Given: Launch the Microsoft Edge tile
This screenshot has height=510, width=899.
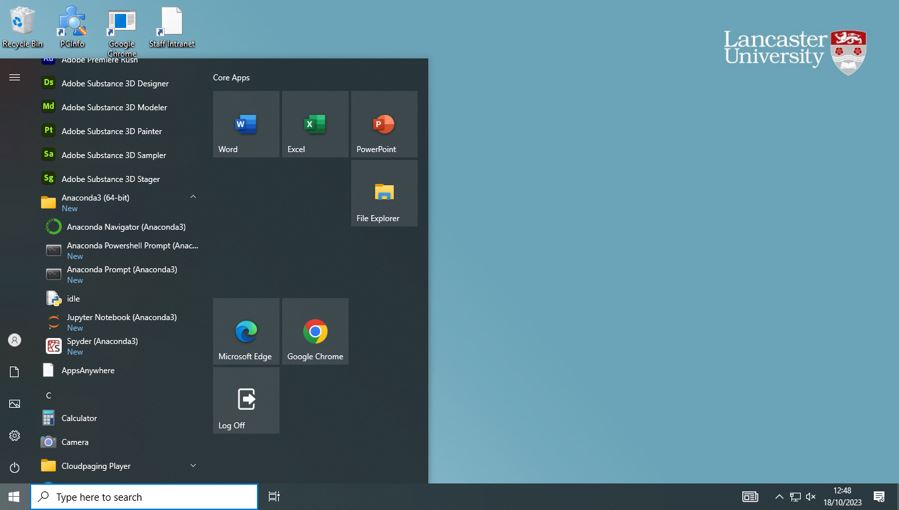Looking at the screenshot, I should 246,332.
